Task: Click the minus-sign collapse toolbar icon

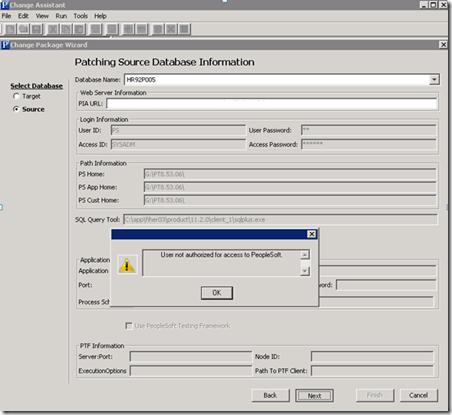Action: [x=141, y=29]
